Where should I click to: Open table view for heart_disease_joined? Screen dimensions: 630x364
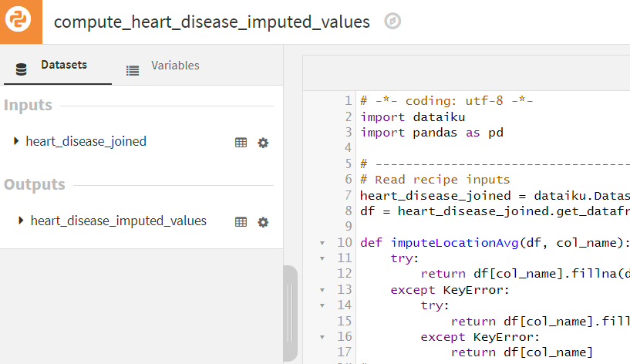pyautogui.click(x=241, y=143)
